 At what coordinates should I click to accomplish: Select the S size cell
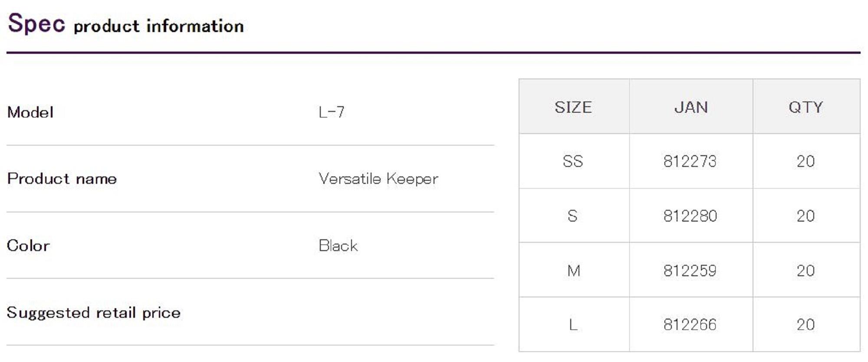(x=573, y=216)
